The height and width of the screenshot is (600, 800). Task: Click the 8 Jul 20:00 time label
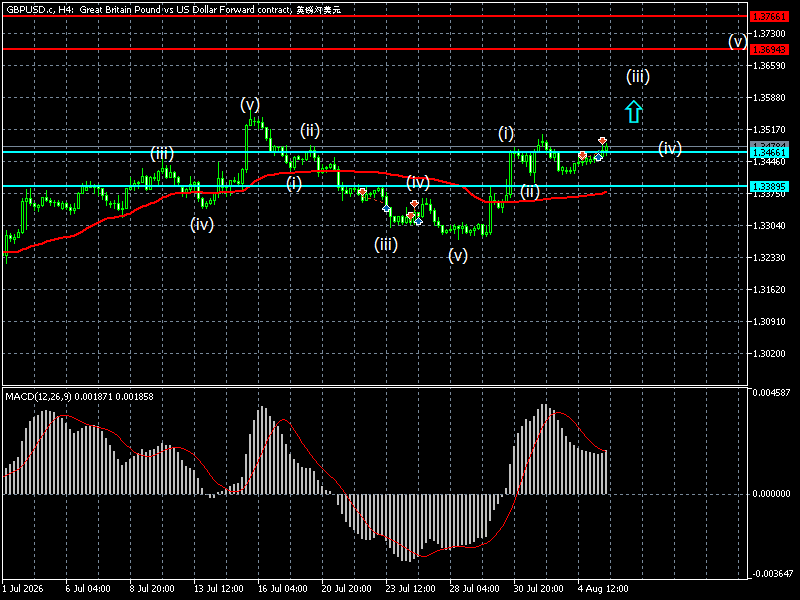(152, 589)
